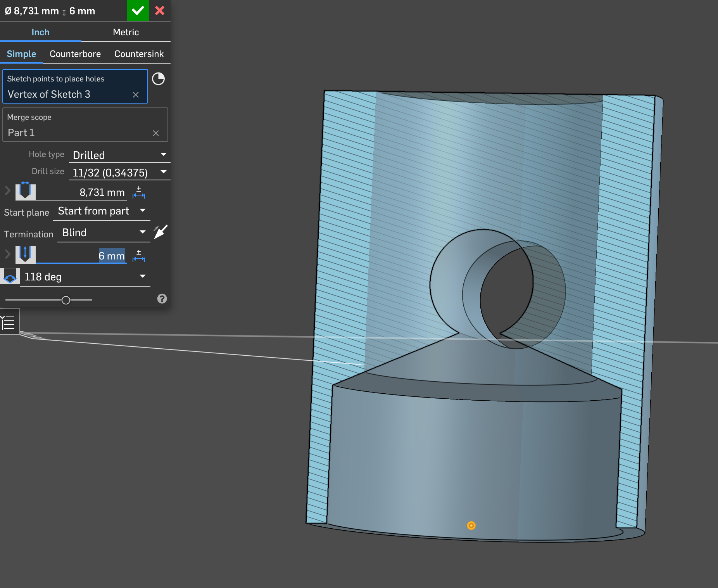The image size is (718, 588).
Task: Select the Merge scope field
Action: (x=85, y=125)
